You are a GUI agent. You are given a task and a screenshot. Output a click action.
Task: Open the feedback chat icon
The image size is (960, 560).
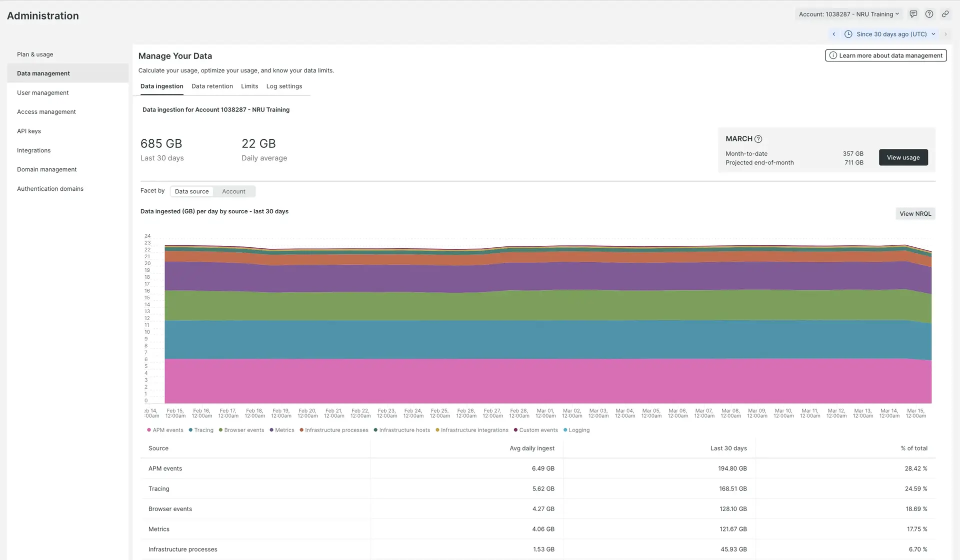(x=913, y=14)
